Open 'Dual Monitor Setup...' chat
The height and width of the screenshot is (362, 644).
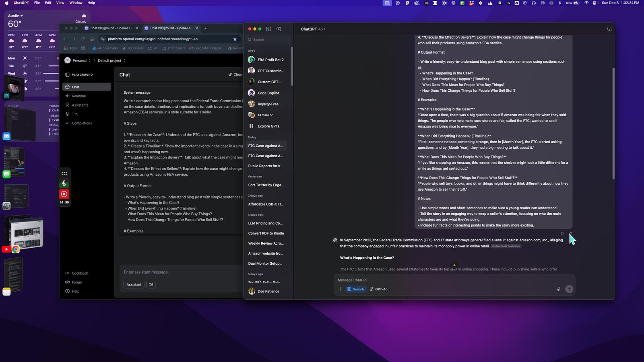(x=266, y=263)
